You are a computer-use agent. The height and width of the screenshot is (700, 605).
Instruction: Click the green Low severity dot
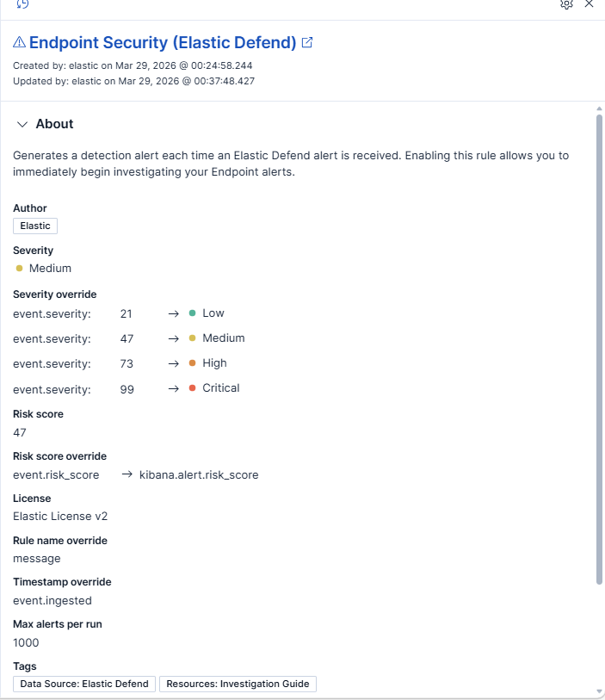193,313
